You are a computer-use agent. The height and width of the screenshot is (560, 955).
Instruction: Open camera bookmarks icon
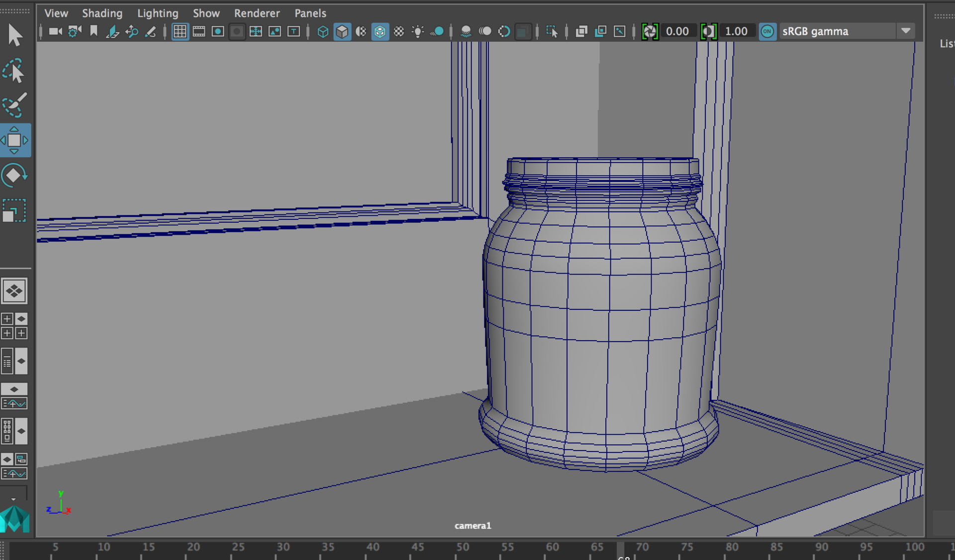tap(94, 31)
